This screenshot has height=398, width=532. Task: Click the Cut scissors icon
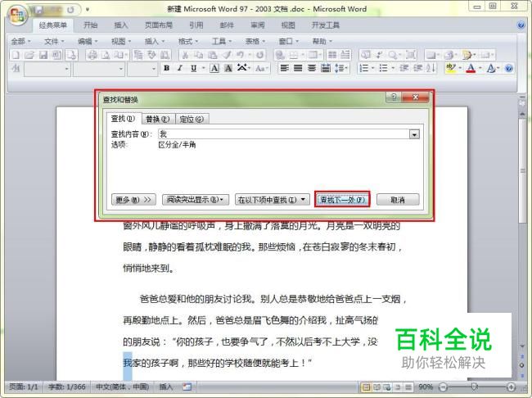[x=185, y=55]
